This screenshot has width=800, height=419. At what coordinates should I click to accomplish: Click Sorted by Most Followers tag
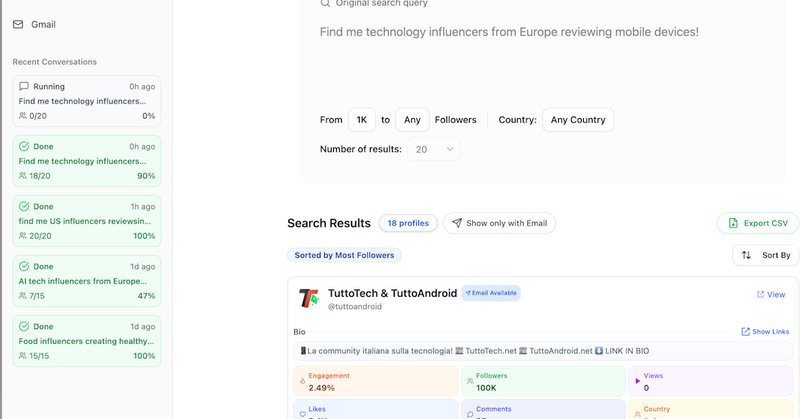pos(344,255)
